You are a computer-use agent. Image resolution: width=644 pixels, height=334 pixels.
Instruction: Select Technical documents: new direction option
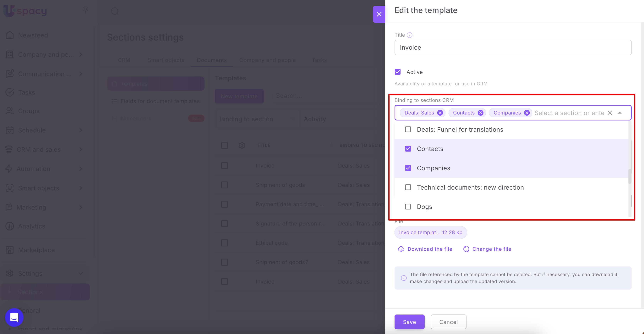(408, 187)
